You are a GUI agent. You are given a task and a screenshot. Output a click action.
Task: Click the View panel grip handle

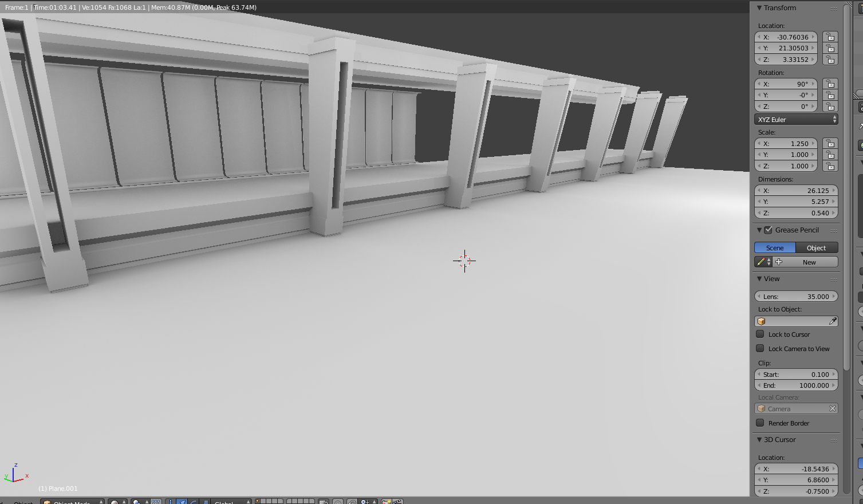click(x=834, y=279)
